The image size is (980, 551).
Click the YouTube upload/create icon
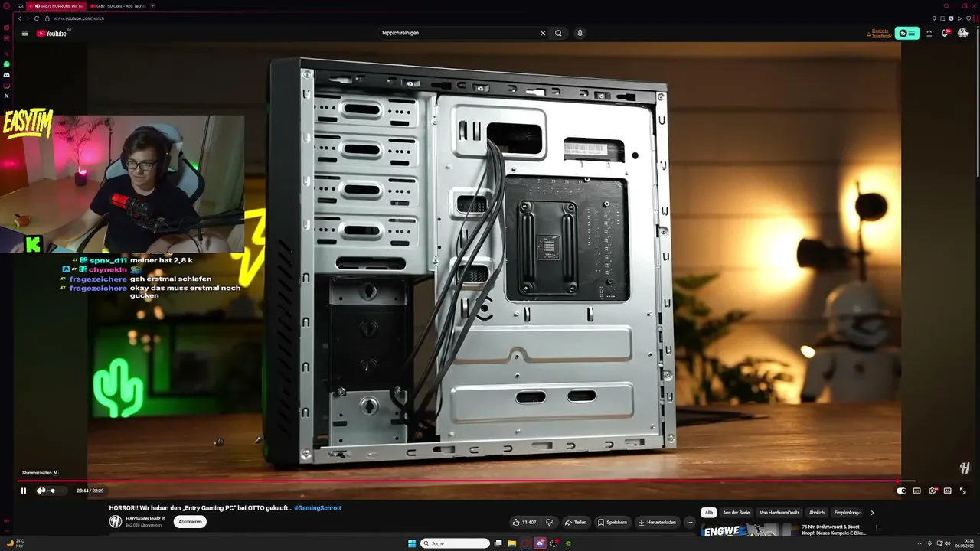929,33
